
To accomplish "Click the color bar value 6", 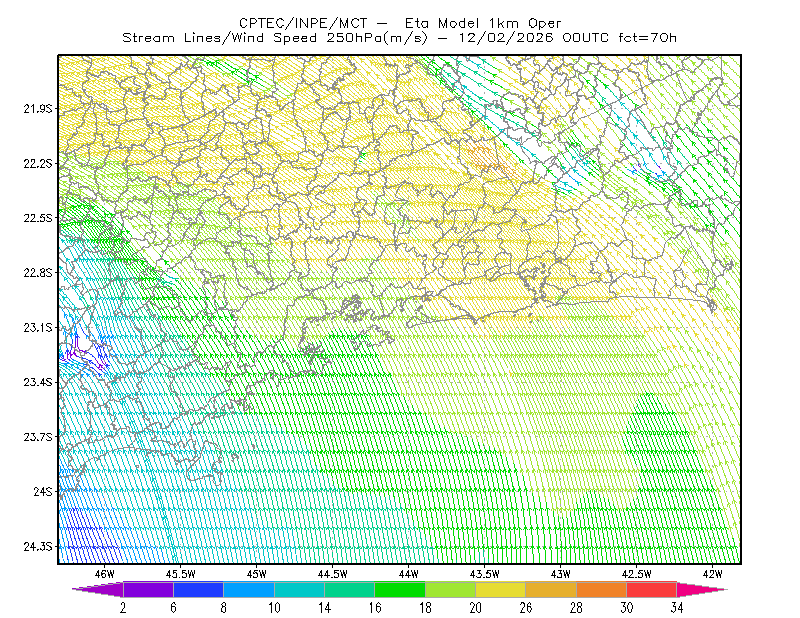I will [173, 608].
